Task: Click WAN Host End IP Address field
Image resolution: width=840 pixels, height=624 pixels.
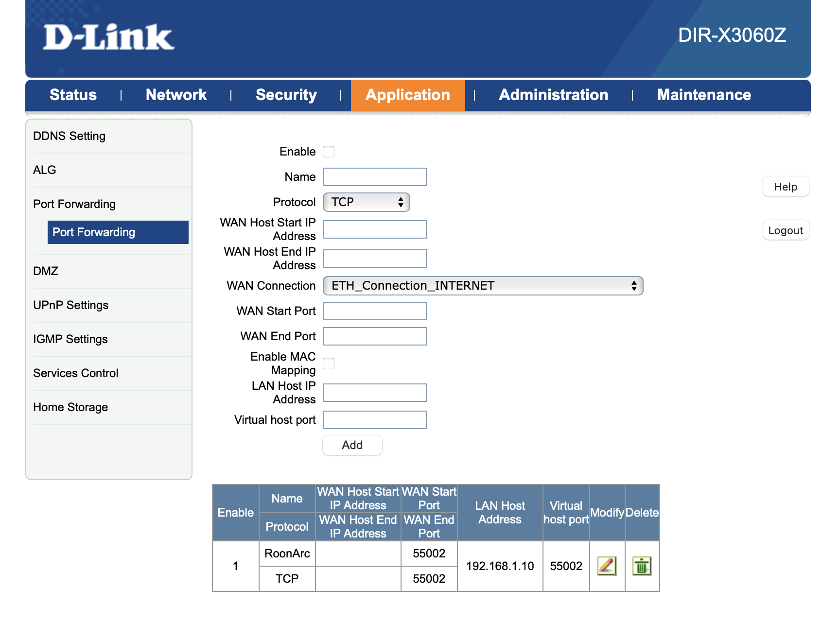Action: [x=375, y=259]
